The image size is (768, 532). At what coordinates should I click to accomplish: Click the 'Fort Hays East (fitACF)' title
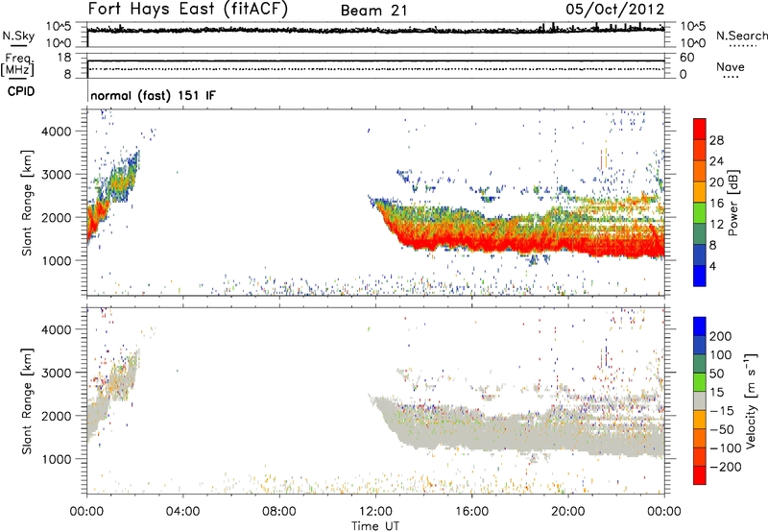point(188,10)
